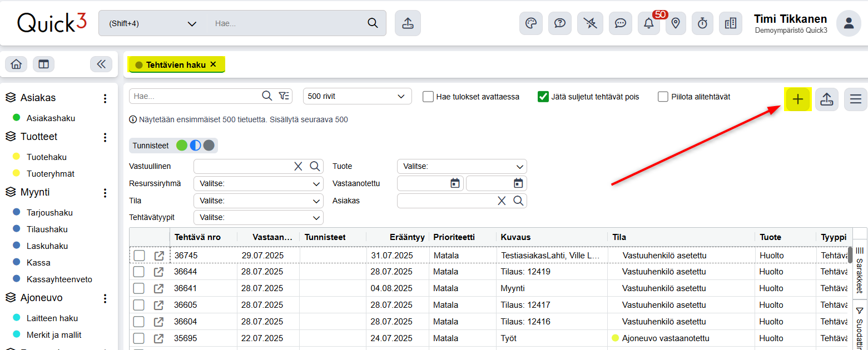868x350 pixels.
Task: Click the magnifier in the top search bar
Action: [x=373, y=23]
